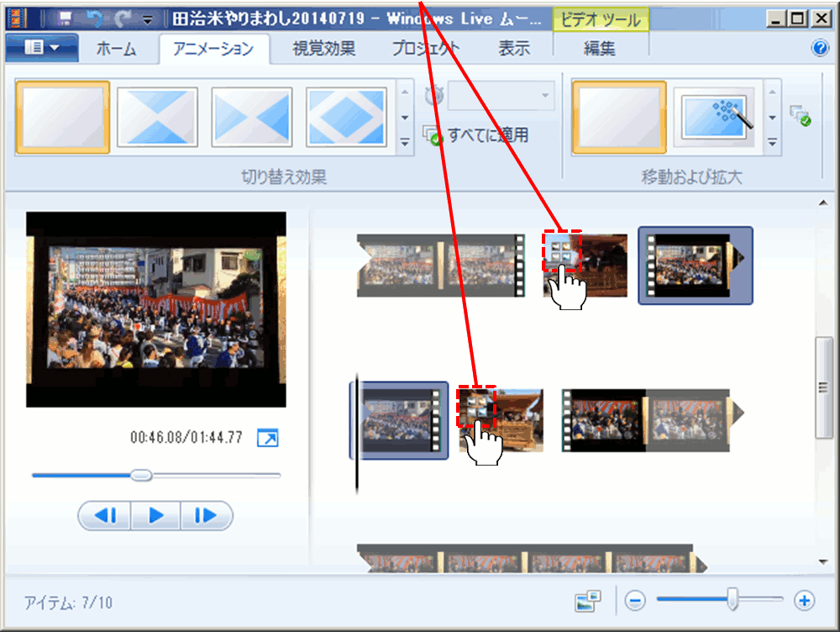Expand the pan and zoom gallery
Viewport: 840px width, 632px height.
point(772,143)
